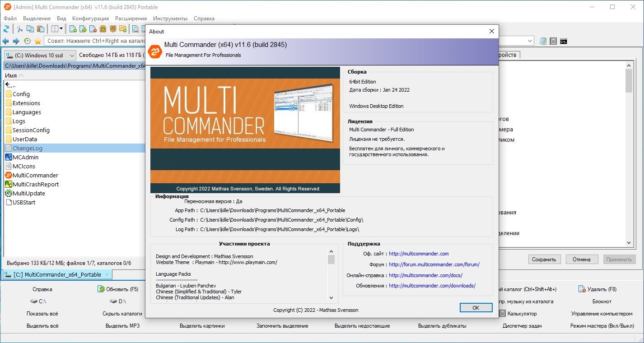Click the blue Back arrow icon
Viewport: 644px width, 343px height.
click(6, 41)
